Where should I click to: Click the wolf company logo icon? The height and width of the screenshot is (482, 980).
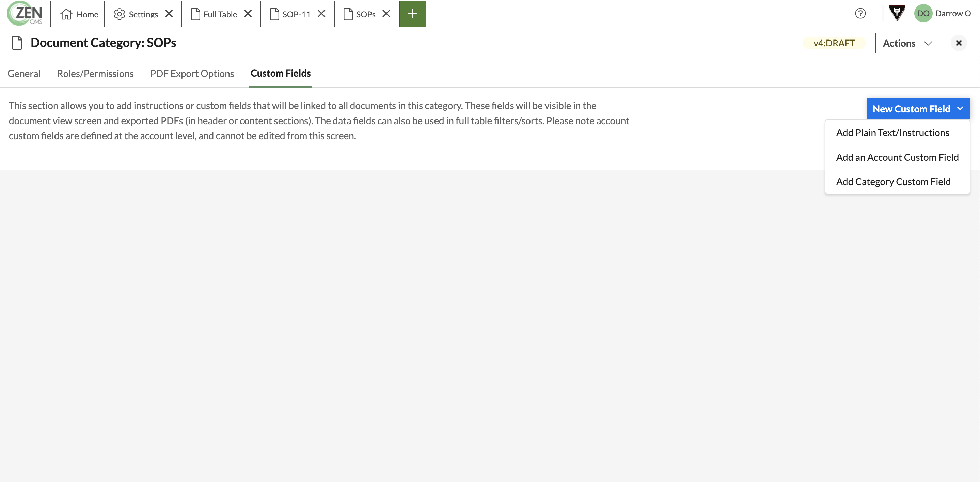click(897, 13)
